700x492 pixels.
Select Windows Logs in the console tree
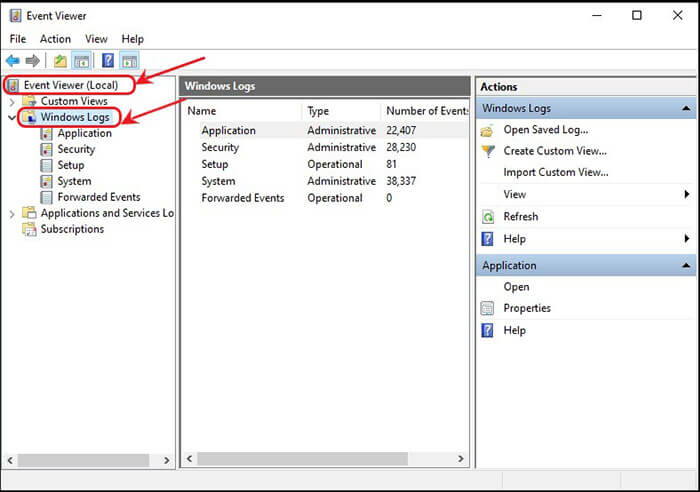click(x=75, y=117)
